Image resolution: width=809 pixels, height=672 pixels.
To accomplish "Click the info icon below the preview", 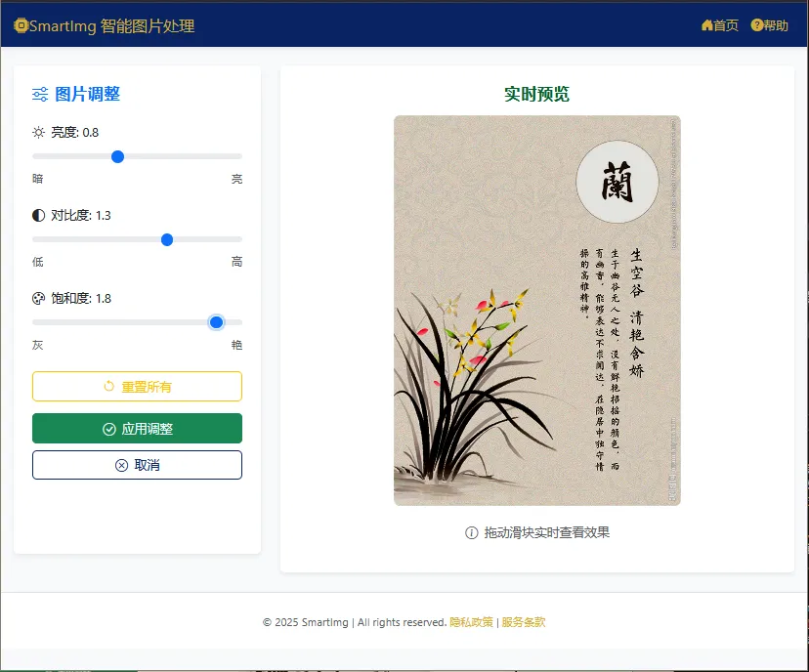I will (x=472, y=532).
